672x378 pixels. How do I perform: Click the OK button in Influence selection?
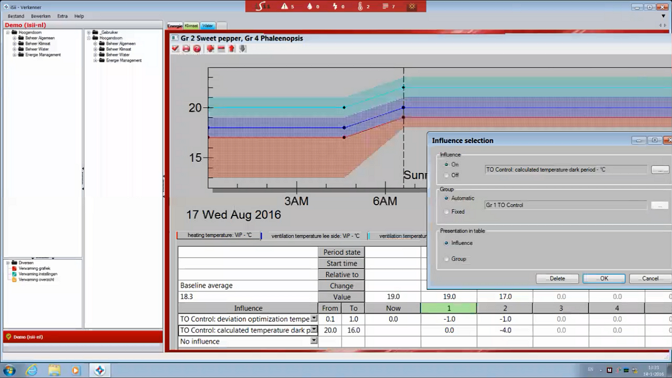(604, 279)
